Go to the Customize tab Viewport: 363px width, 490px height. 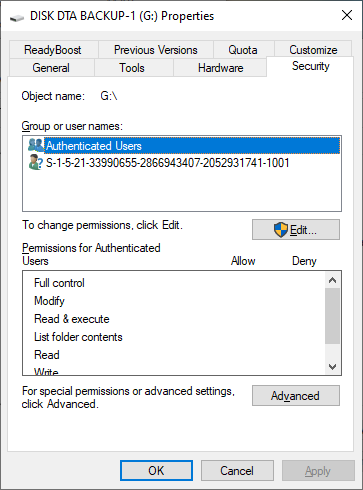(x=313, y=50)
